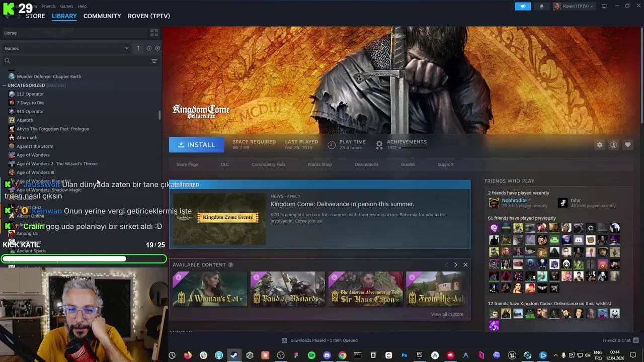The height and width of the screenshot is (362, 644).
Task: Click the play time clock icon
Action: 332,145
